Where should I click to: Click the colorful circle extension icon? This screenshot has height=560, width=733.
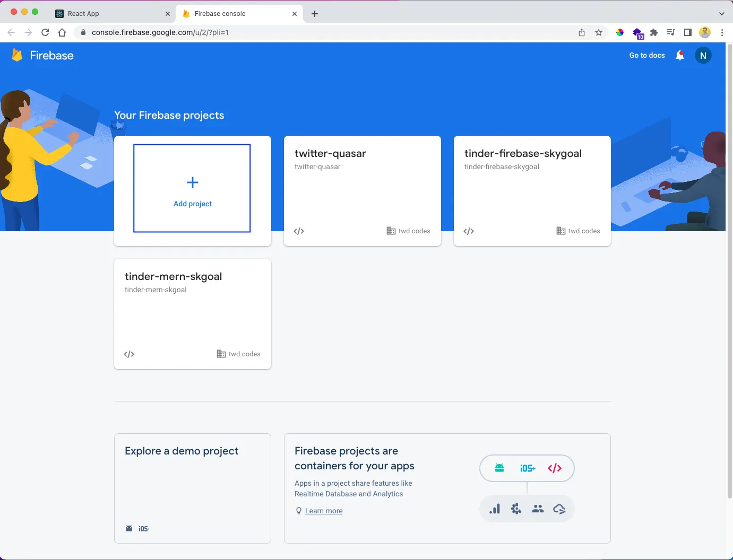coord(620,32)
